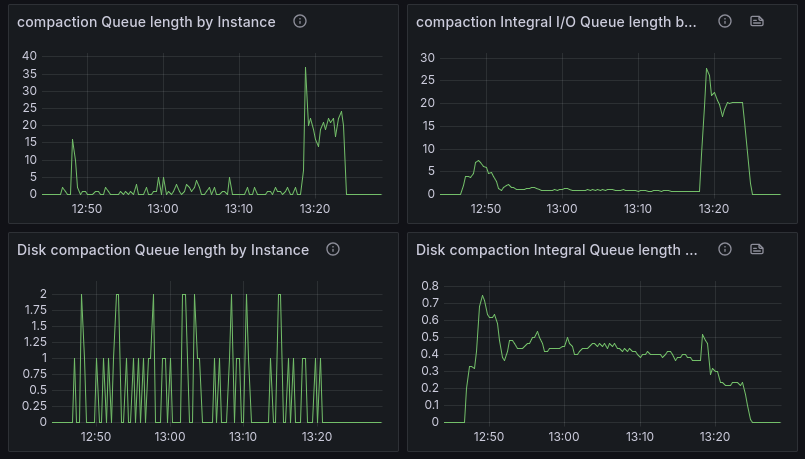This screenshot has width=805, height=459.
Task: Click info icon on Disk compaction Integral Queue panel
Action: [726, 249]
